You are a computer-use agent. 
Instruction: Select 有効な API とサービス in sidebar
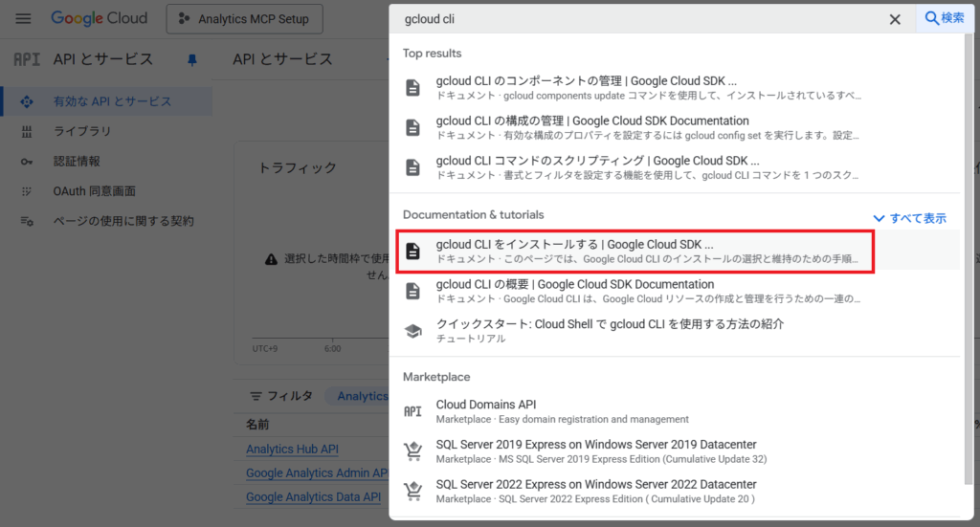(x=112, y=101)
